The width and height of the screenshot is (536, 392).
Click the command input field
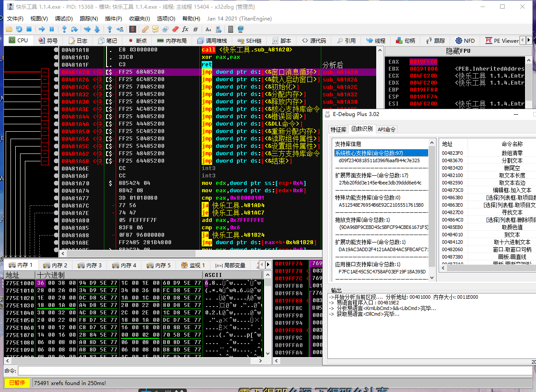coord(275,371)
